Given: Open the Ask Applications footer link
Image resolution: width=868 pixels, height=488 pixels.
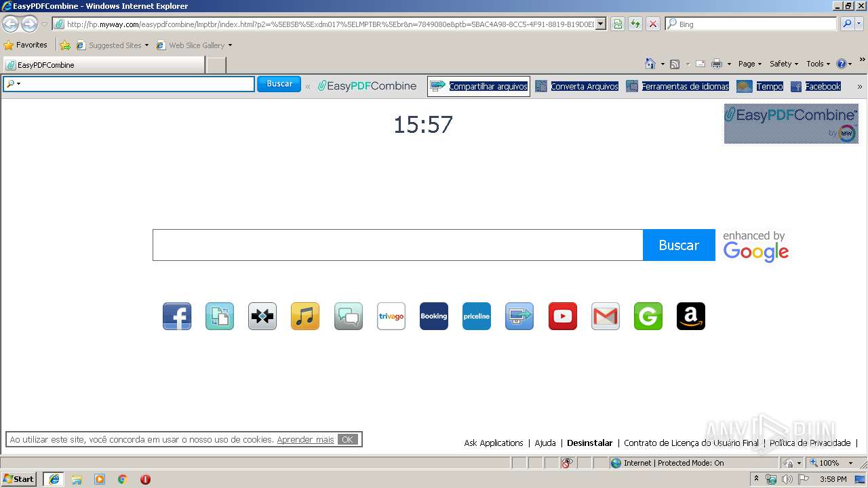Looking at the screenshot, I should click(494, 443).
